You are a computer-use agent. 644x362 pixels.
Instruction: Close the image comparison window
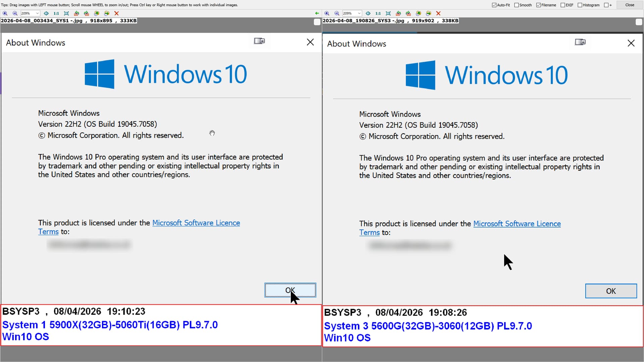point(630,5)
